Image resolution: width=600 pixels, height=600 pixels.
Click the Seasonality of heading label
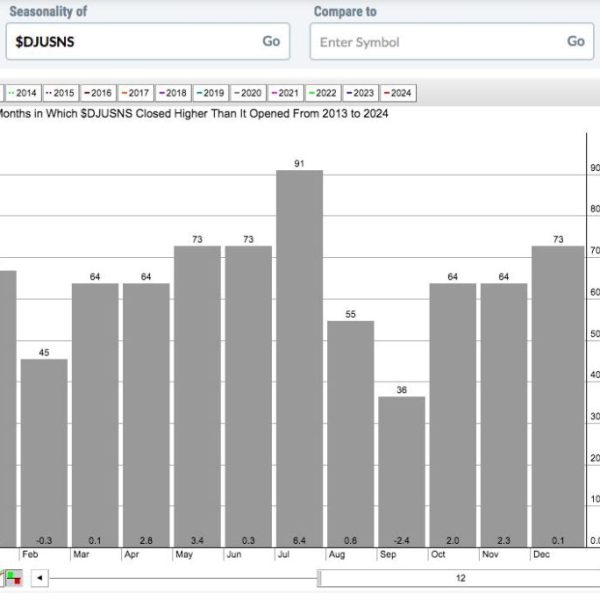(48, 11)
